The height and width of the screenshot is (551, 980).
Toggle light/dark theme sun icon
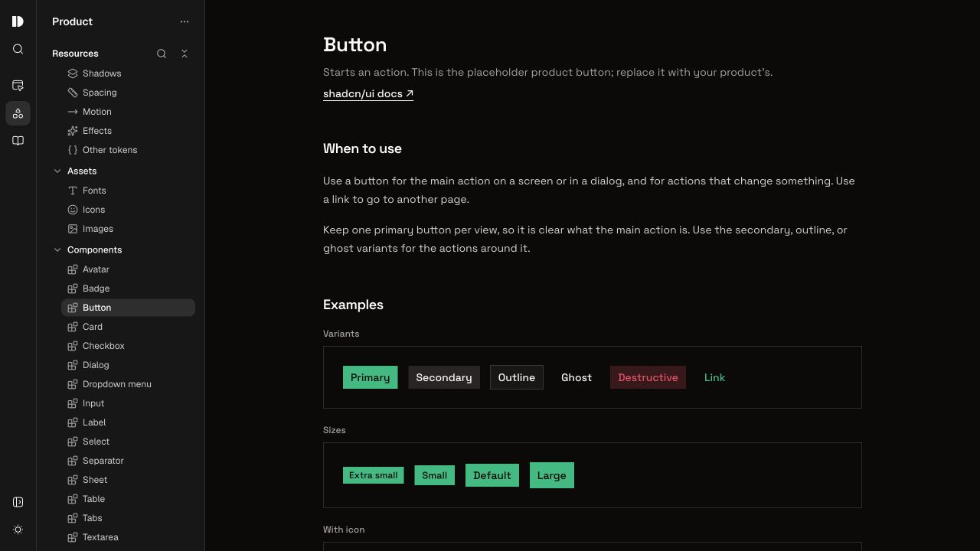[18, 530]
